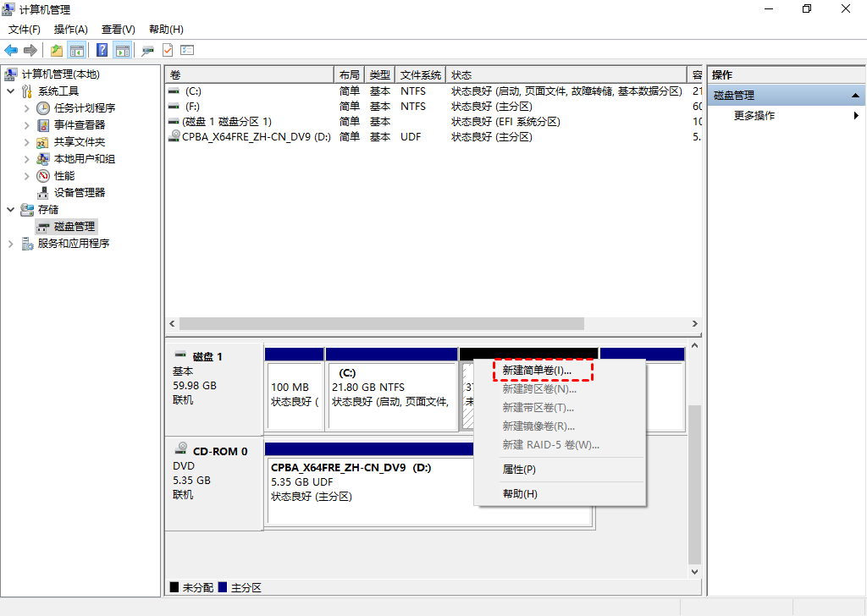Expand the 任务计划程序 node arrow
The height and width of the screenshot is (616, 867).
coord(26,108)
